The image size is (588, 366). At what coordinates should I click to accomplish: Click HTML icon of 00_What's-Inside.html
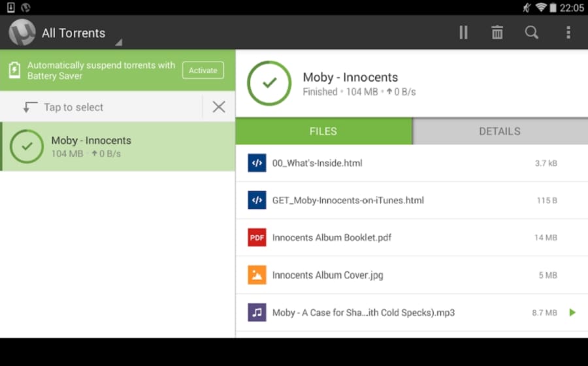[x=257, y=163]
